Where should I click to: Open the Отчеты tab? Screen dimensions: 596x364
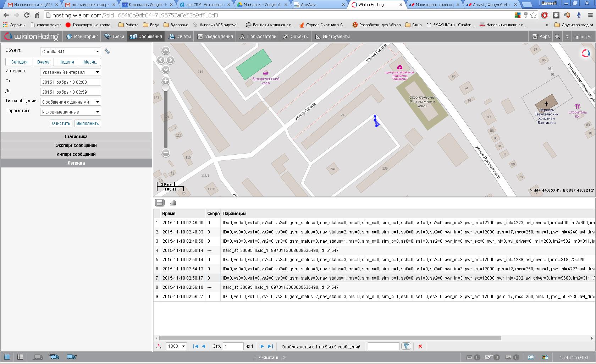[180, 37]
